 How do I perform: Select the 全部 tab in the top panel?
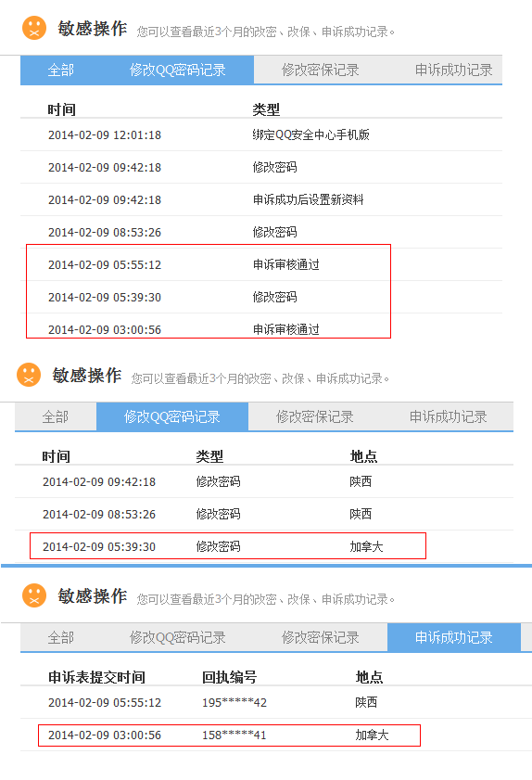60,70
